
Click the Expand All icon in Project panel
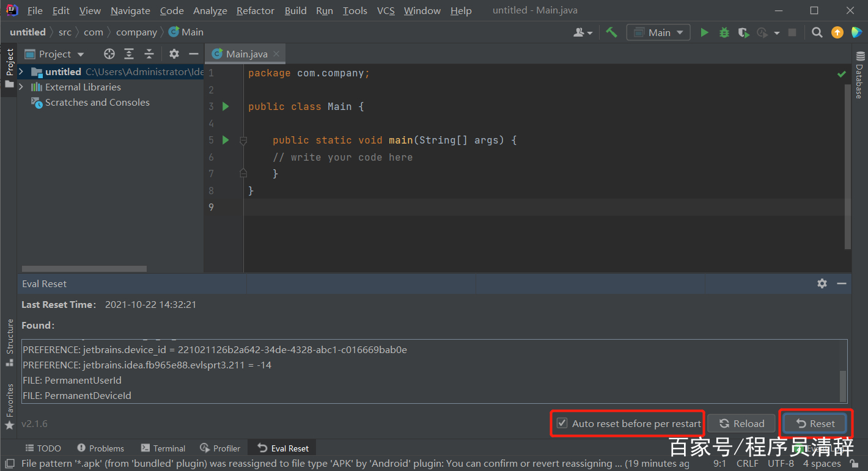coord(129,54)
